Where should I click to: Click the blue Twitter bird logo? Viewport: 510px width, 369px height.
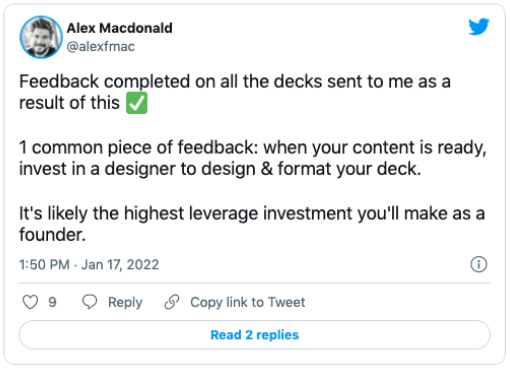tap(479, 27)
